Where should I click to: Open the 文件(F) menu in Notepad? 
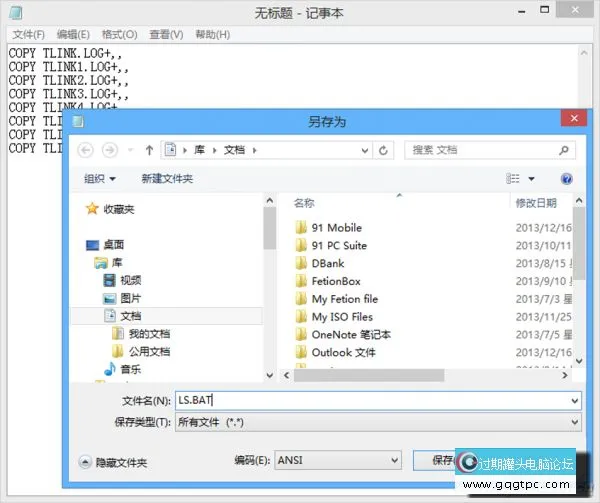pos(28,35)
